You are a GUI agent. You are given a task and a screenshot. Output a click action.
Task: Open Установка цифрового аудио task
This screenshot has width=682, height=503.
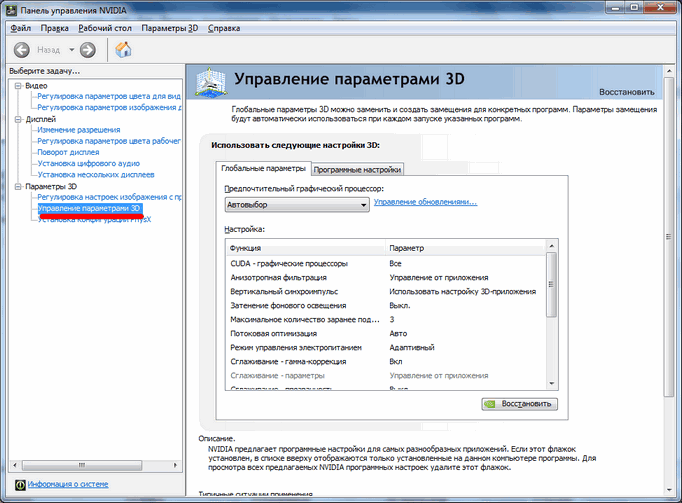tap(89, 164)
